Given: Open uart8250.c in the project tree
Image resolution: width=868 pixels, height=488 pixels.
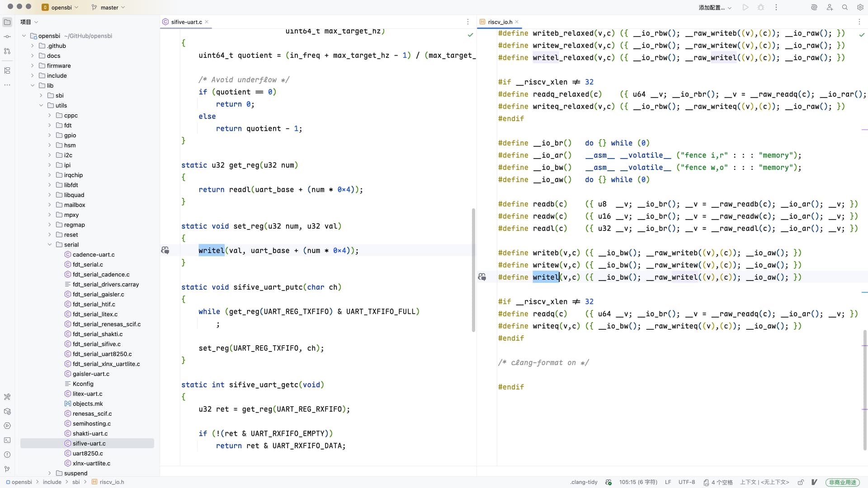Looking at the screenshot, I should tap(88, 453).
